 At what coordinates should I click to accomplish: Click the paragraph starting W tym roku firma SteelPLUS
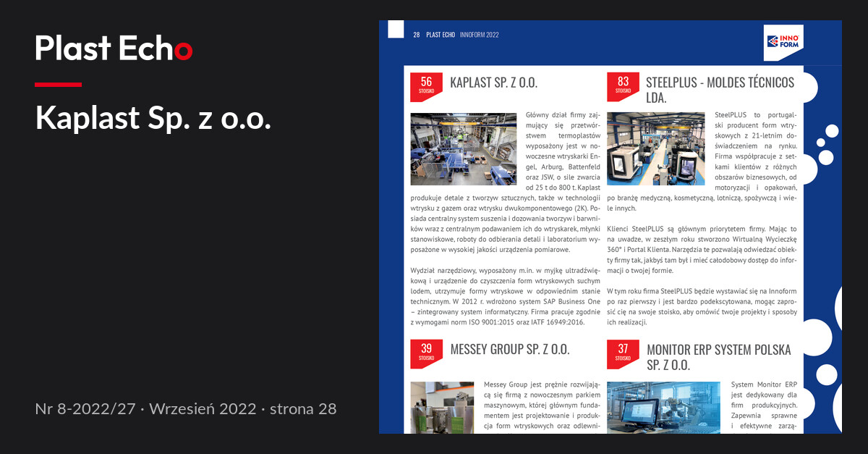tap(702, 306)
